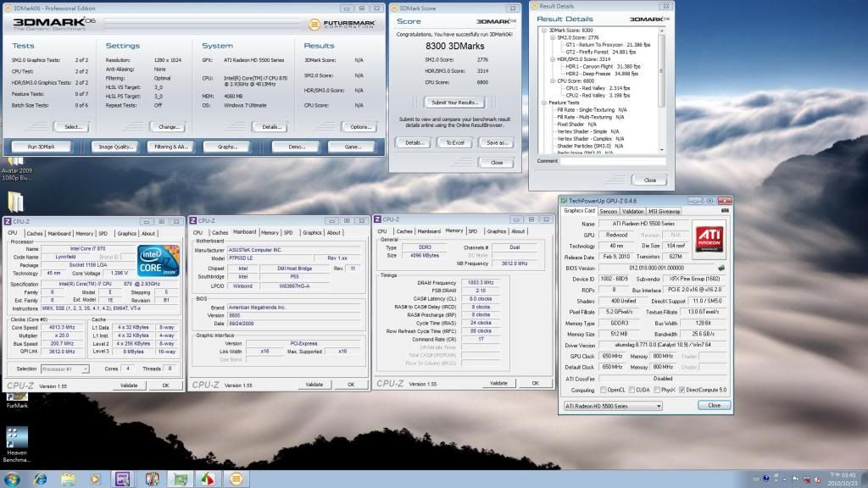The image size is (868, 488).
Task: Click the Comment input field in Result Details
Action: coord(614,160)
